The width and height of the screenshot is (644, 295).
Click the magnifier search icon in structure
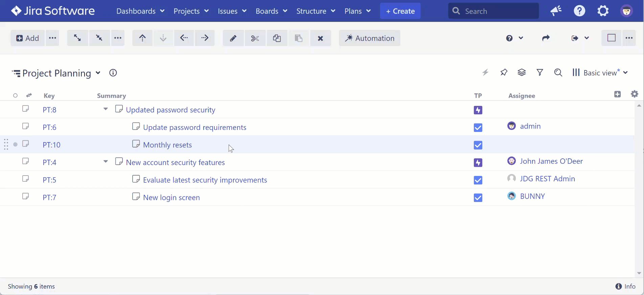[x=558, y=72]
